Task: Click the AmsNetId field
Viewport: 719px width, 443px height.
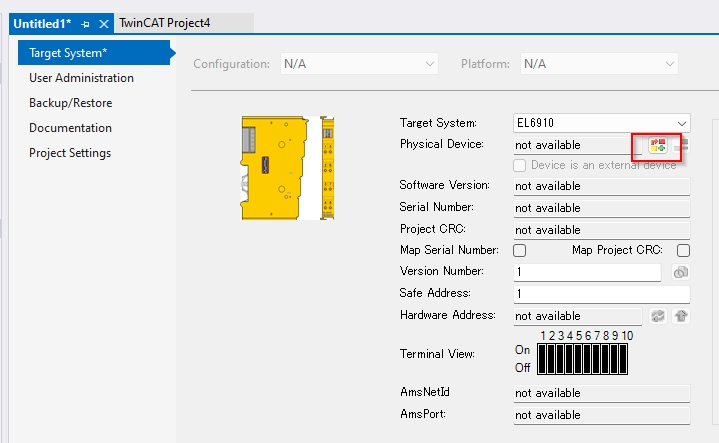Action: 602,393
